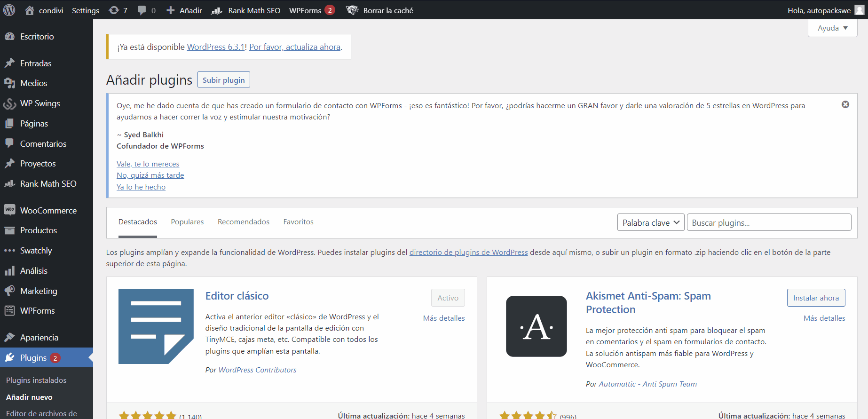Install Akismet with Instalar ahora button
Screen dimensions: 868x419
(816, 298)
